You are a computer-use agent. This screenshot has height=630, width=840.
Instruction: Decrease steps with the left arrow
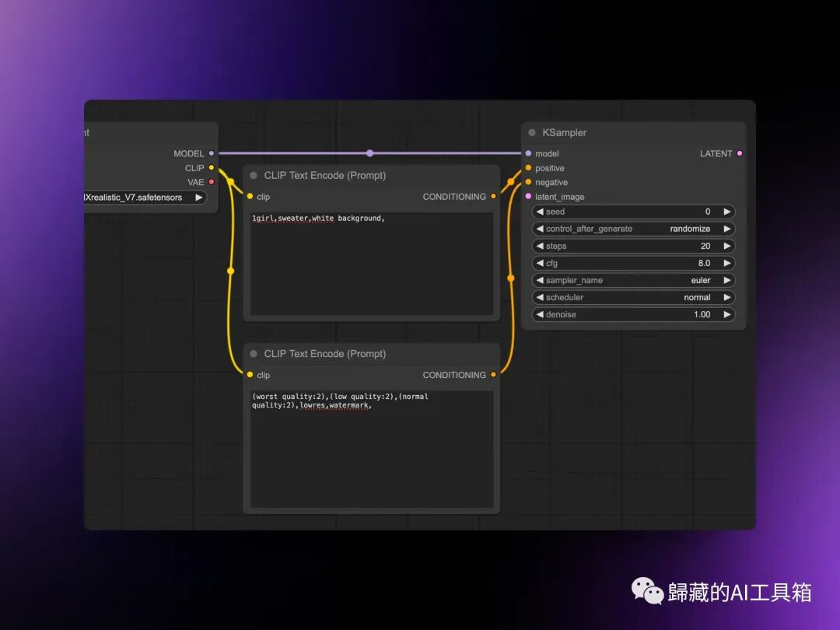[540, 246]
